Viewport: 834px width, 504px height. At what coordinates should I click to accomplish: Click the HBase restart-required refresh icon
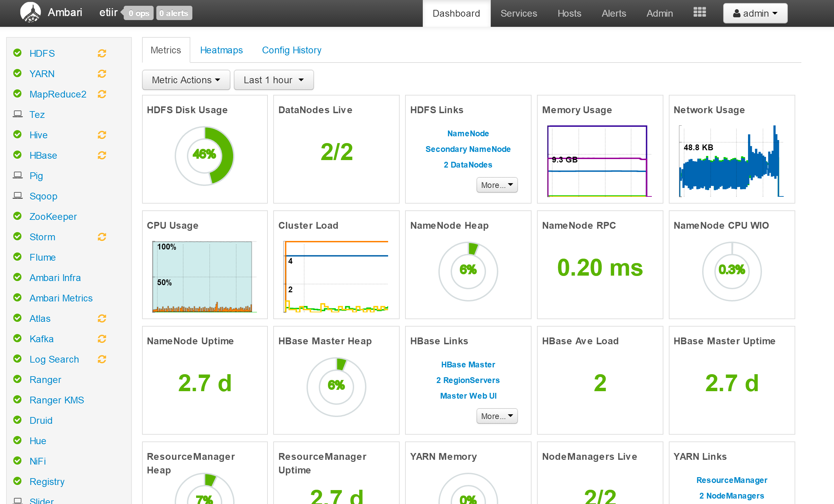coord(102,155)
